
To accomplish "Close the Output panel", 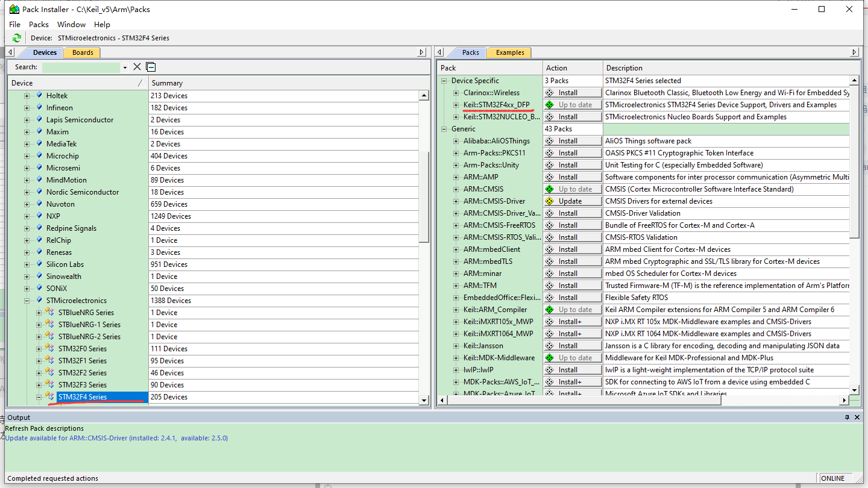I will 857,417.
